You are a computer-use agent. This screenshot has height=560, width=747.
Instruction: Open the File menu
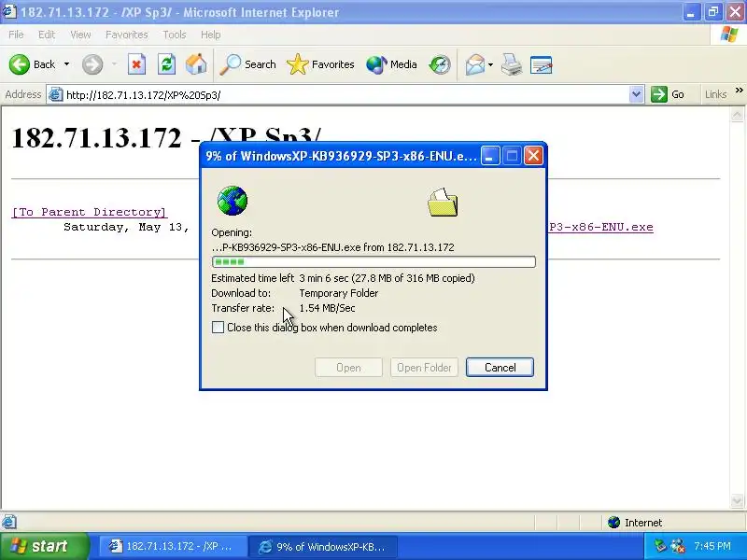coord(16,35)
